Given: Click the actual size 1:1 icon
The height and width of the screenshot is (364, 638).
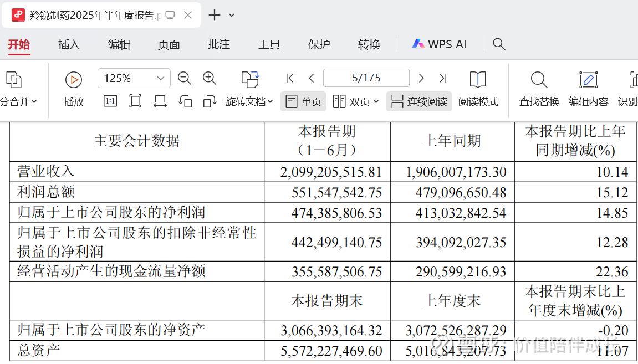Looking at the screenshot, I should 110,101.
